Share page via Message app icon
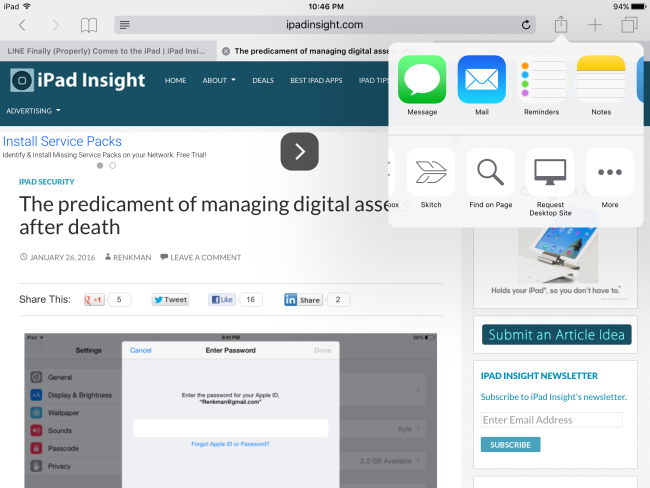The height and width of the screenshot is (488, 650). [422, 79]
